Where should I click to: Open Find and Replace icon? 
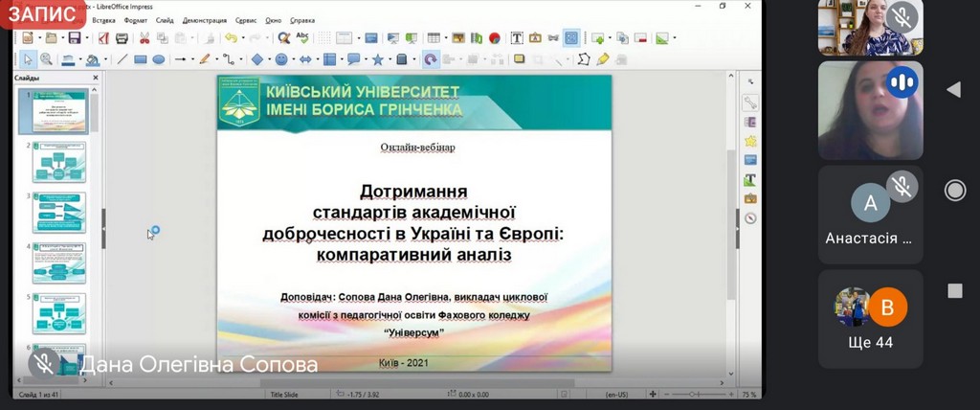coord(284,38)
